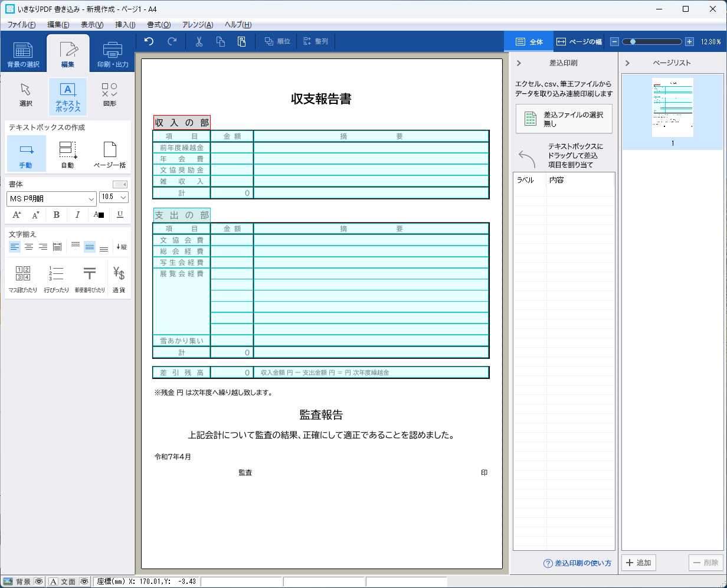Collapse the 差込印刷 panel chevron

[x=518, y=63]
